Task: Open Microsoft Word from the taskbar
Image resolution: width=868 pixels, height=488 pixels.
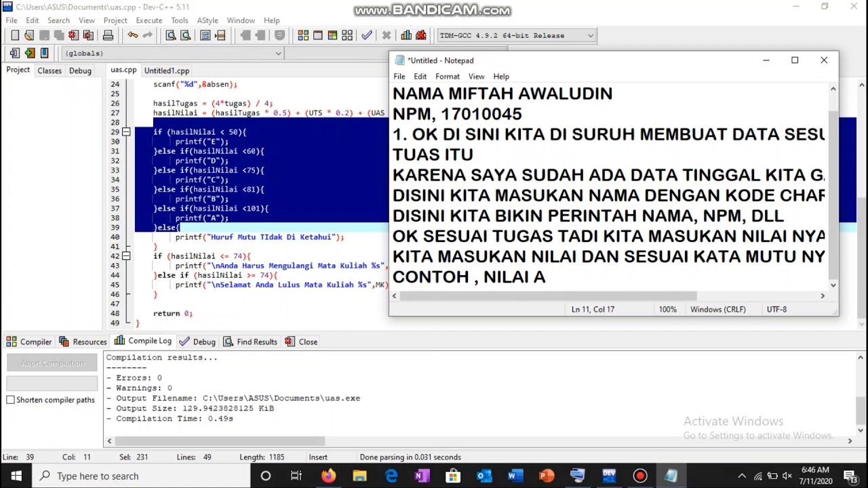Action: pyautogui.click(x=515, y=476)
